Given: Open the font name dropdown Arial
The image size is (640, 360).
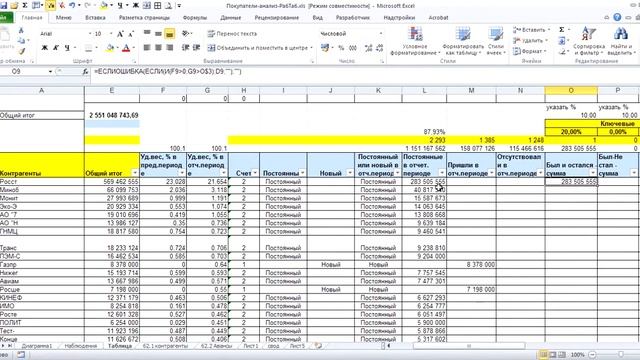Looking at the screenshot, I should coord(90,33).
